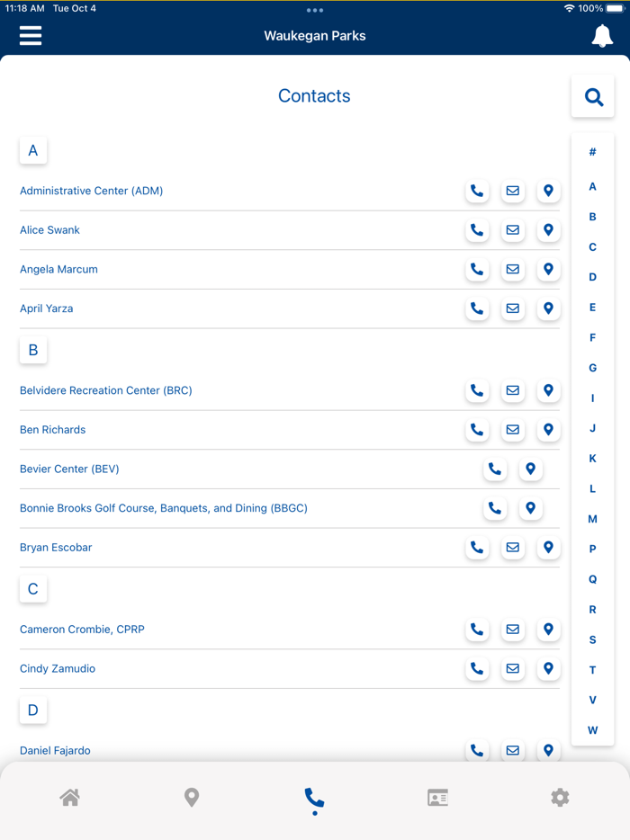Open the settings gear tab
The width and height of the screenshot is (630, 840).
(x=560, y=798)
